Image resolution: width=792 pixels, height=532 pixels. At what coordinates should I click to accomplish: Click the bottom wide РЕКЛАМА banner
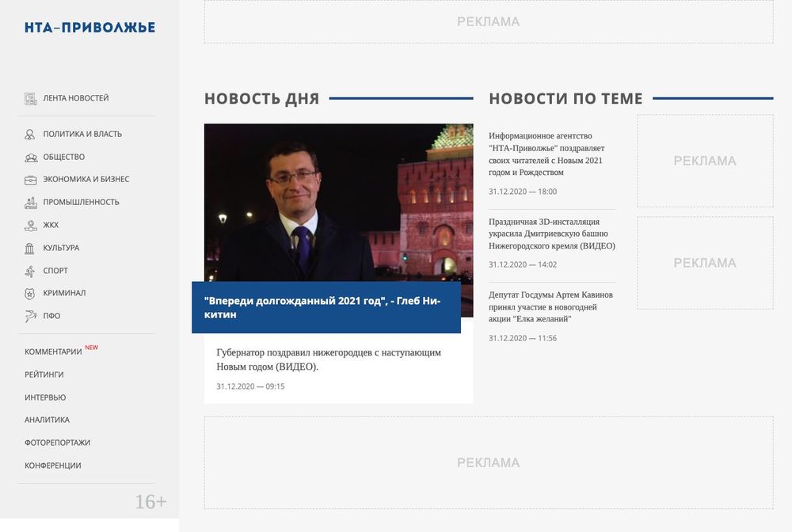489,463
